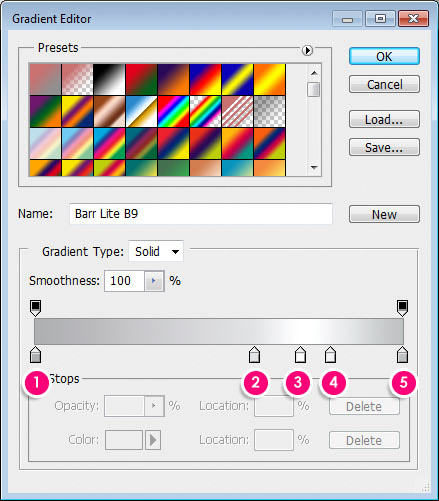Choose the chrome preset swatch
439x501 pixels.
(141, 111)
